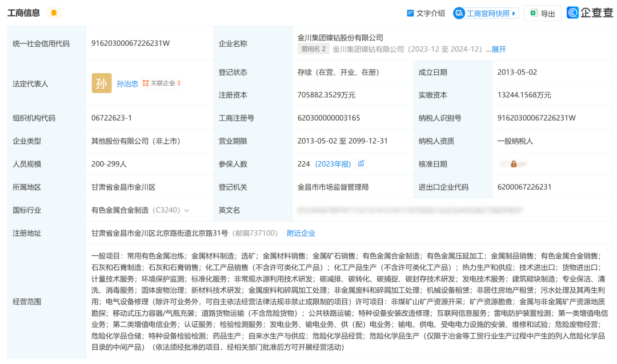Select business registration number 620300000003165
The width and height of the screenshot is (617, 364).
pyautogui.click(x=328, y=118)
